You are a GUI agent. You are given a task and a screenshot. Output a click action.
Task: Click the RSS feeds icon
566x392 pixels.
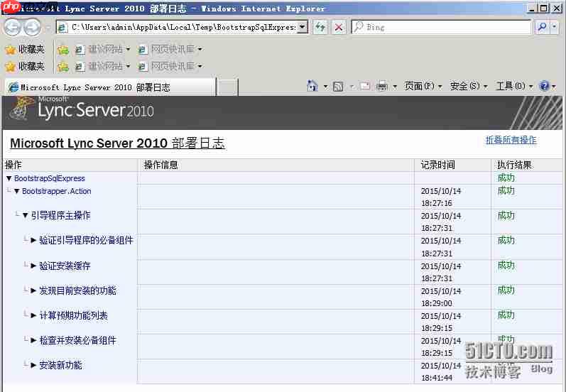tap(338, 86)
